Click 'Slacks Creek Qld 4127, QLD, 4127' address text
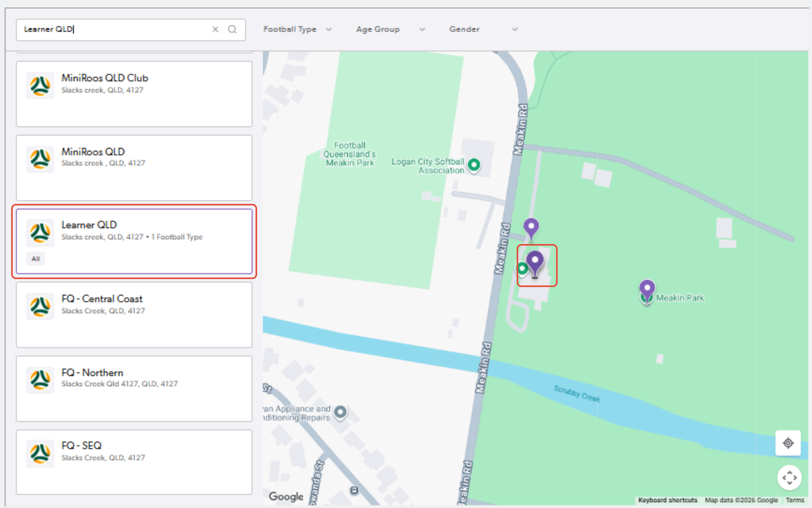The height and width of the screenshot is (508, 812). pos(119,384)
